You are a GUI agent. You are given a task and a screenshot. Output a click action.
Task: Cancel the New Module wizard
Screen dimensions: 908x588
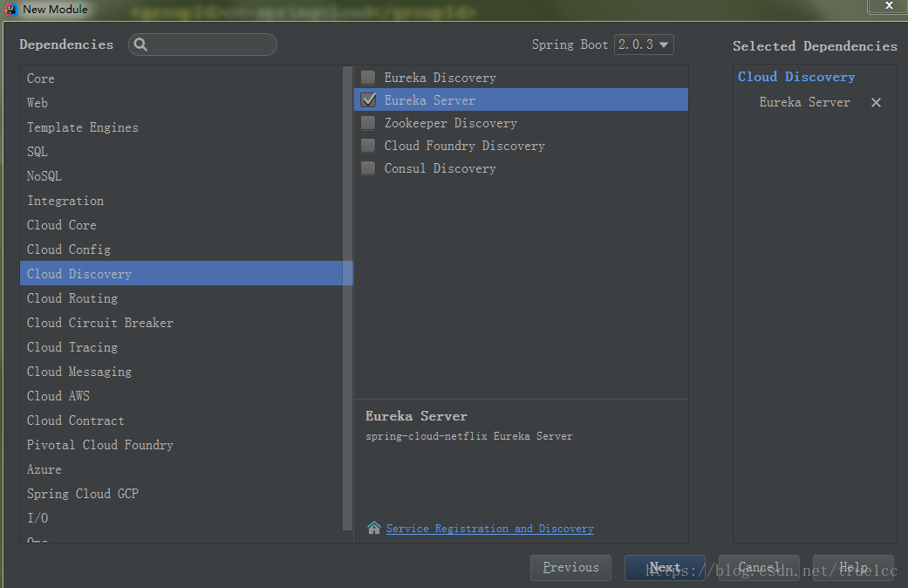point(759,568)
